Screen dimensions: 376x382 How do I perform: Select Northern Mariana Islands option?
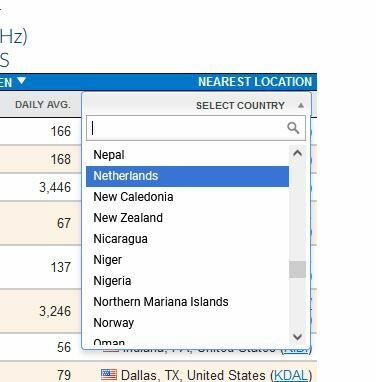187,302
